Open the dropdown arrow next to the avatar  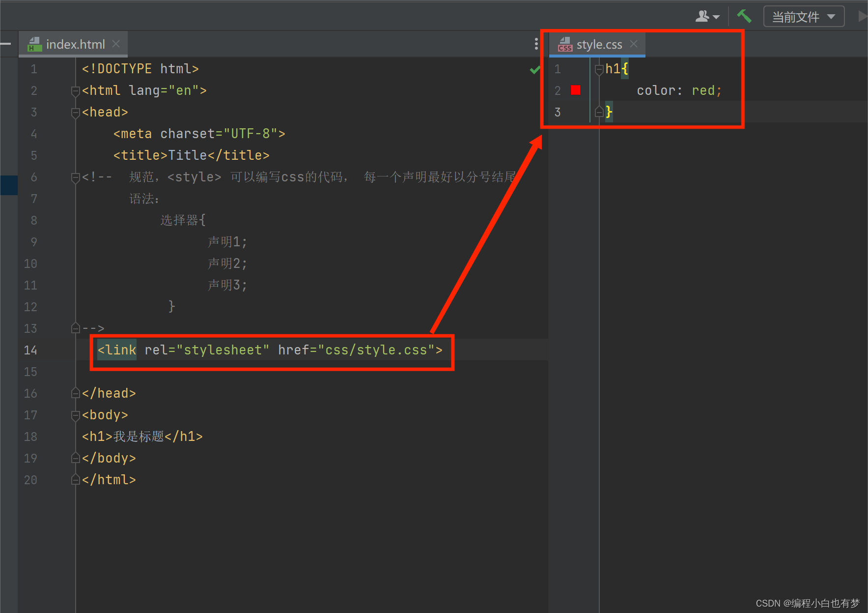pyautogui.click(x=716, y=17)
